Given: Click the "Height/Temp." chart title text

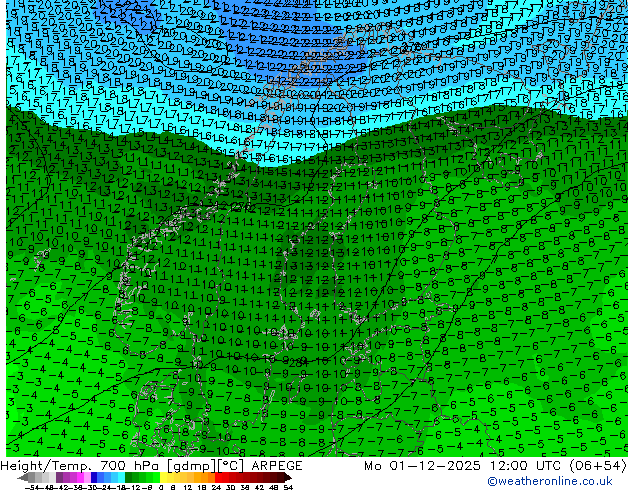Looking at the screenshot, I should [46, 466].
